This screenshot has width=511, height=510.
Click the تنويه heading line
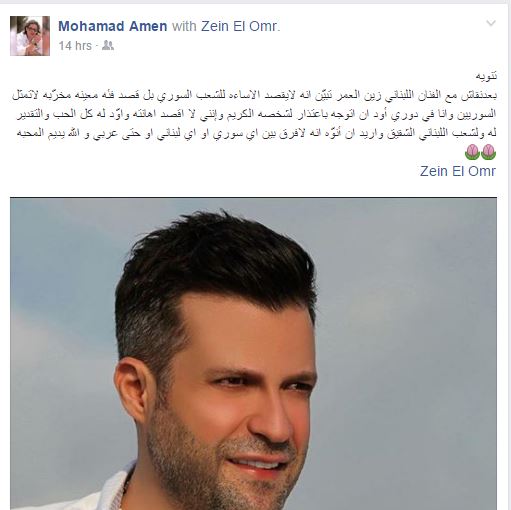[x=486, y=76]
